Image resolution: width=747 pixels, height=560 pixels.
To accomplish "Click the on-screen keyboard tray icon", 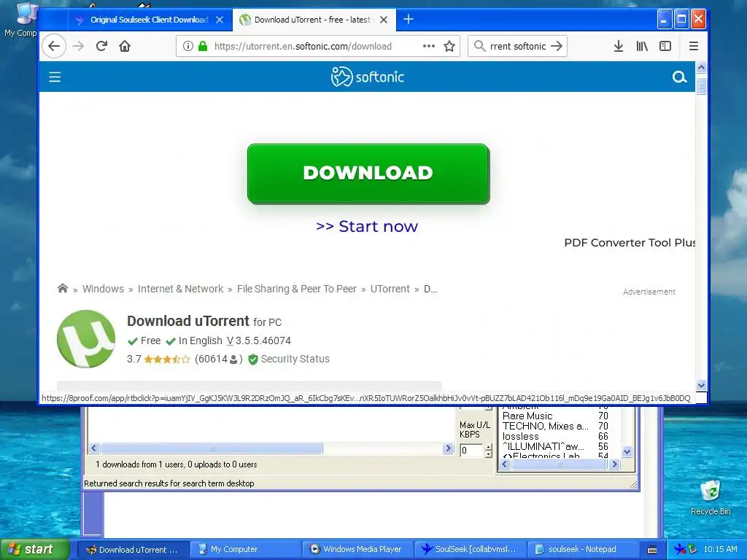I will point(652,550).
